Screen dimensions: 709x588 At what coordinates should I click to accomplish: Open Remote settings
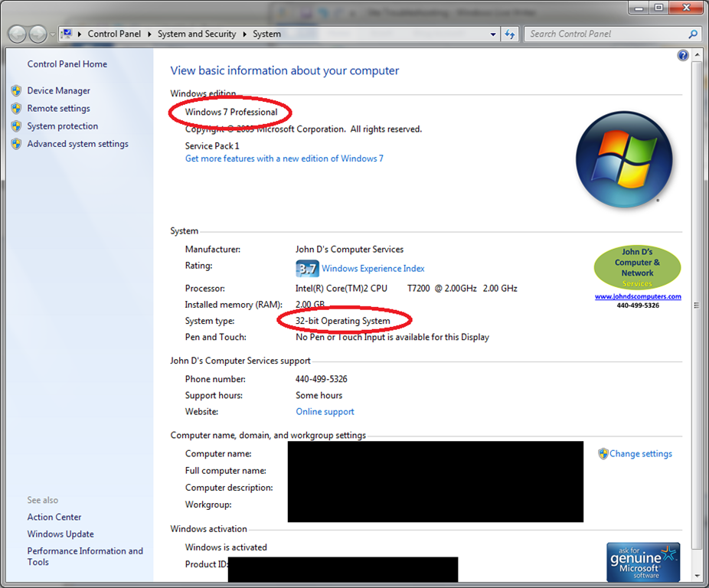point(58,109)
